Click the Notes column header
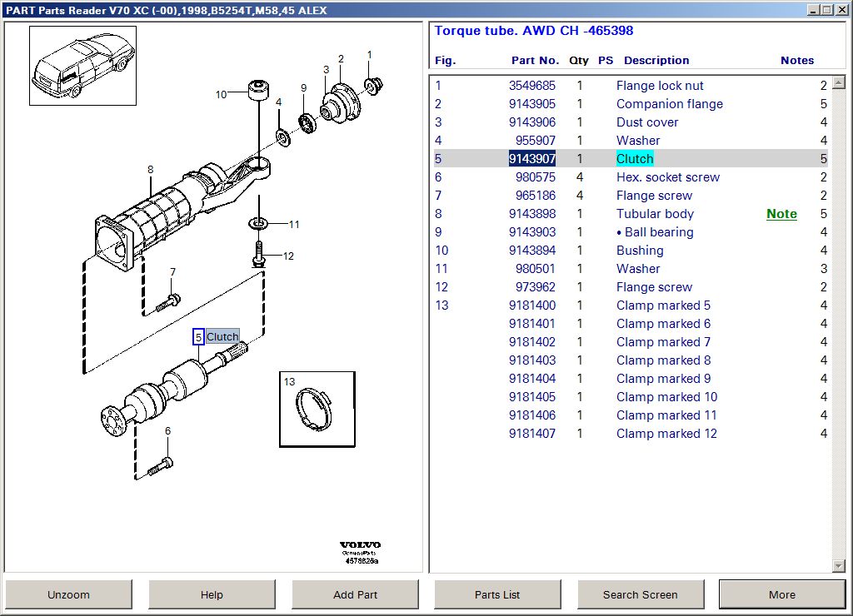The width and height of the screenshot is (853, 616). (797, 60)
